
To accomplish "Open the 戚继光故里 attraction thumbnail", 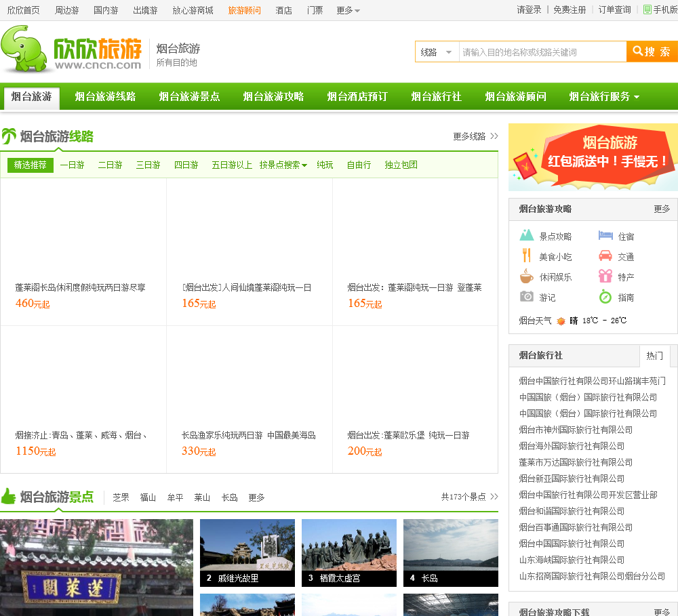I will [x=247, y=553].
